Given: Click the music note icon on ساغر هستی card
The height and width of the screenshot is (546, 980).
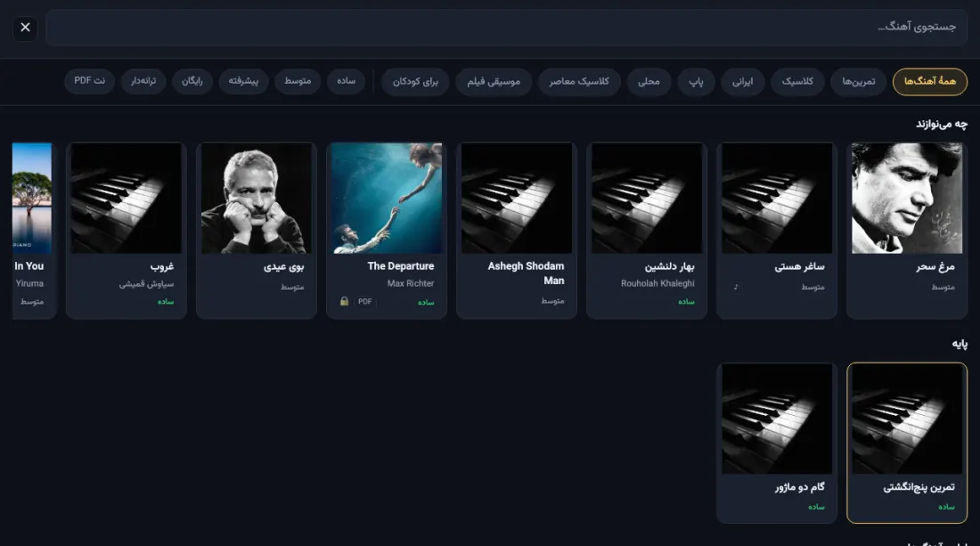Looking at the screenshot, I should [736, 287].
